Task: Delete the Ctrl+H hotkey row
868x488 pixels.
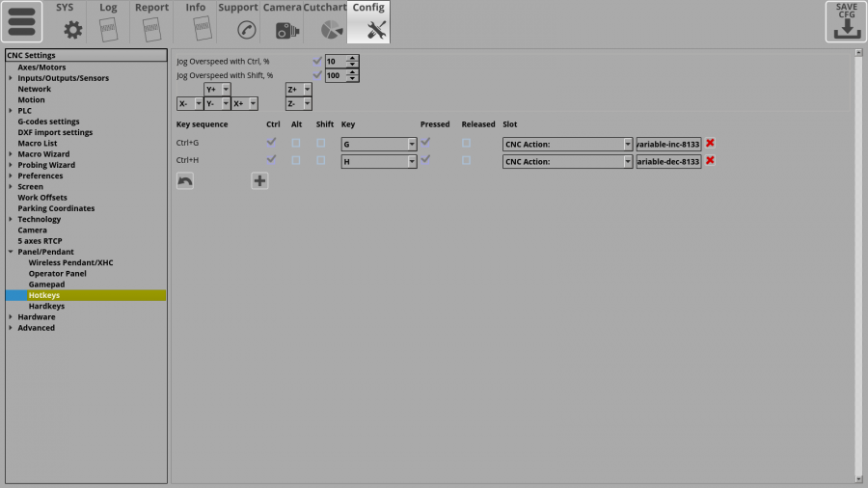Action: tap(710, 160)
